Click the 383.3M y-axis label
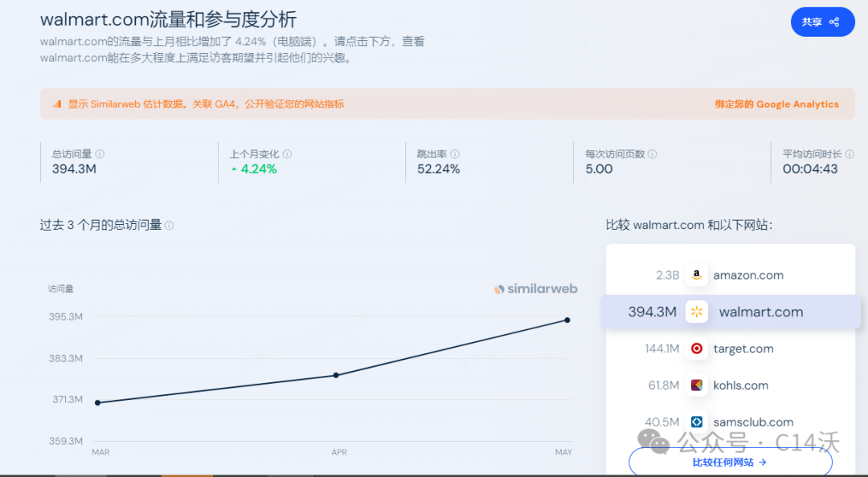 coord(65,358)
